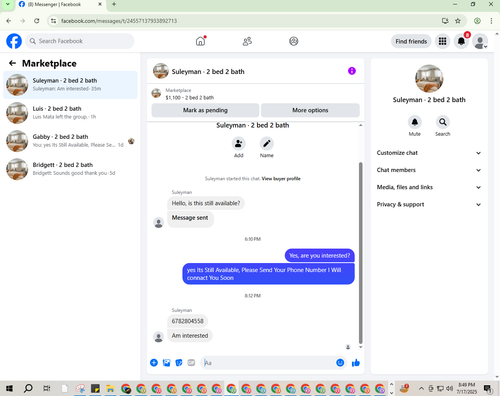Open the Bridgett - 2 bed 2 bath conversation

70,169
